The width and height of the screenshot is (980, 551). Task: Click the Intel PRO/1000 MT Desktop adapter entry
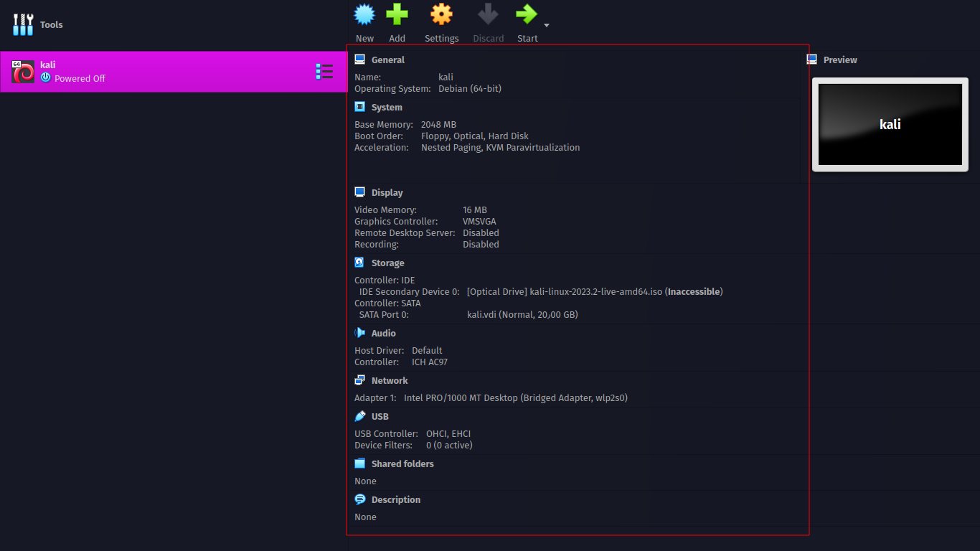516,398
